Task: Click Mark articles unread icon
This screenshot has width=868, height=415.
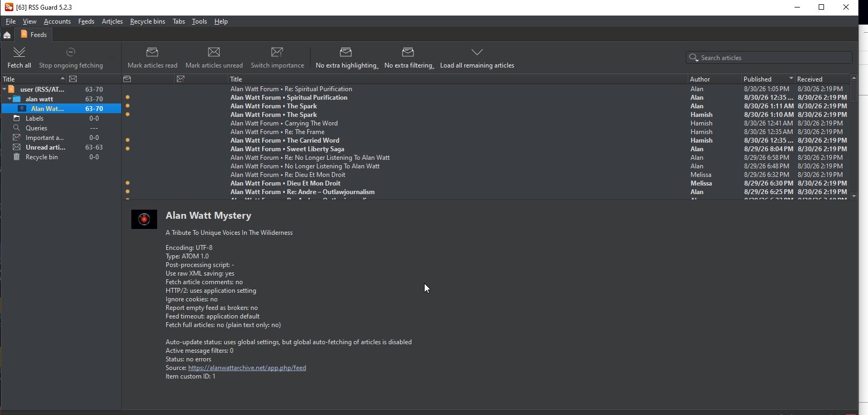Action: (x=214, y=52)
